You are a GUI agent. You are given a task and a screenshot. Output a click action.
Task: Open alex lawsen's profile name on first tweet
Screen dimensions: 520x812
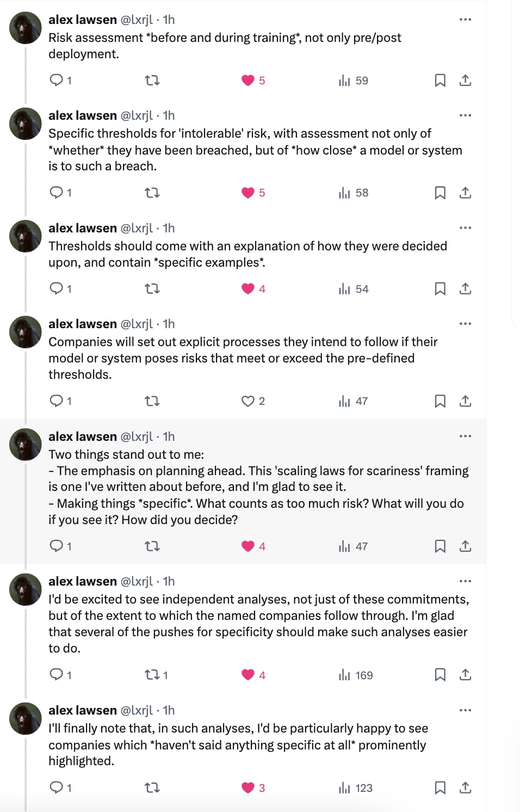click(83, 20)
